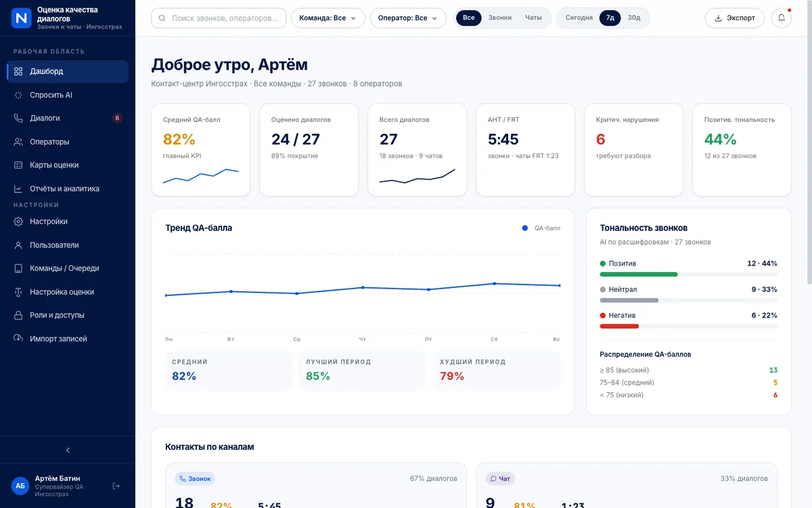Viewport: 812px width, 508px height.
Task: Click the Карты оценки icon
Action: (x=18, y=165)
